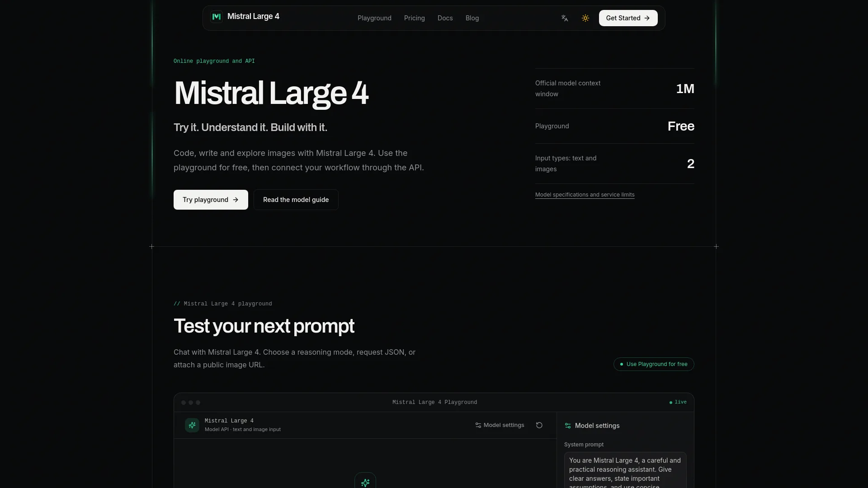Click the 'Test your next prompt' heading
Viewport: 868px width, 488px height.
[264, 326]
